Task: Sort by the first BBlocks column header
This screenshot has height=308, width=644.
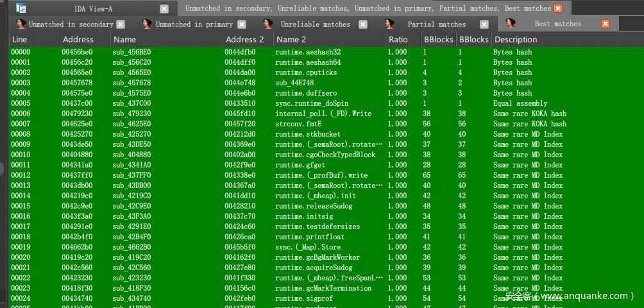Action: pyautogui.click(x=439, y=39)
